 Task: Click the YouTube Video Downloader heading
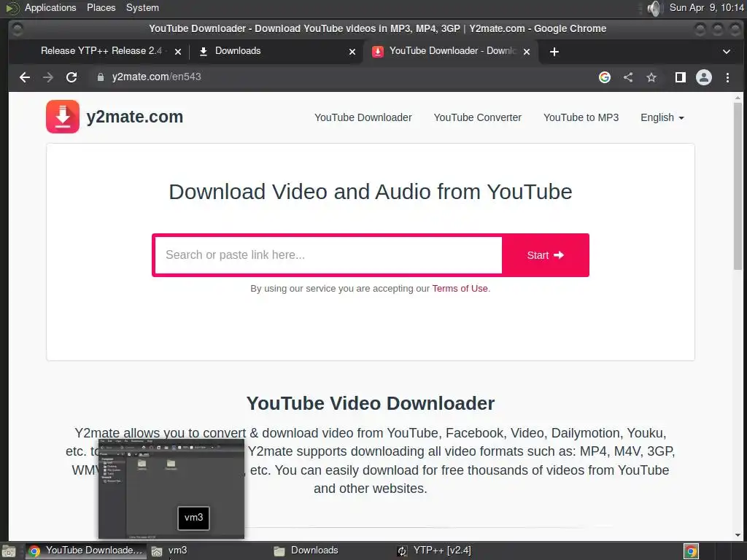tap(371, 403)
